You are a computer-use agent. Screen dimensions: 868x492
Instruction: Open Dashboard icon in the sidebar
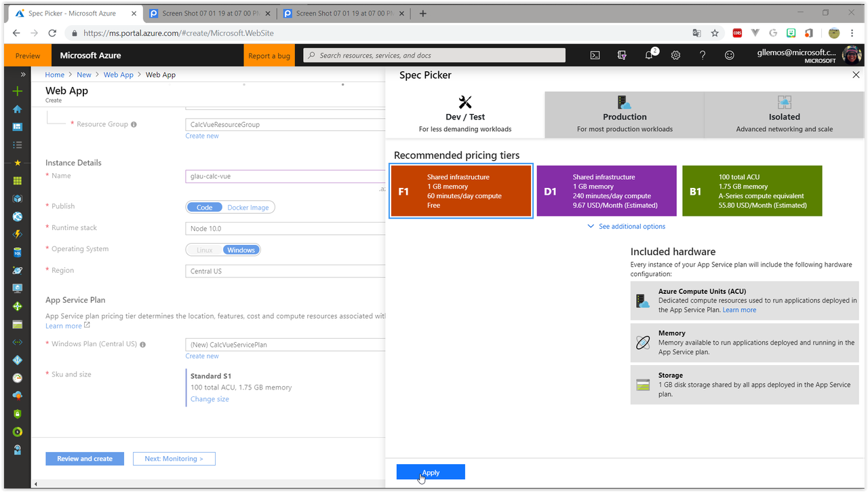[18, 127]
